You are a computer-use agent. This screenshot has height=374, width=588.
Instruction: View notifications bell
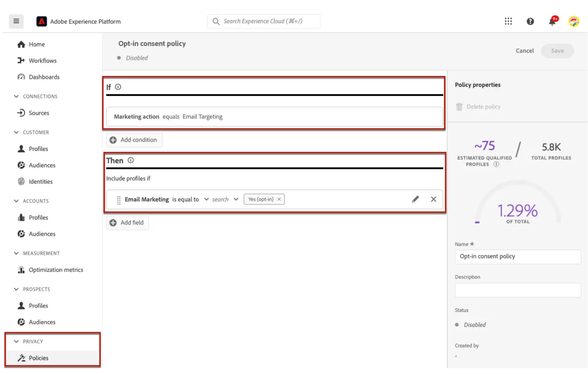[552, 21]
